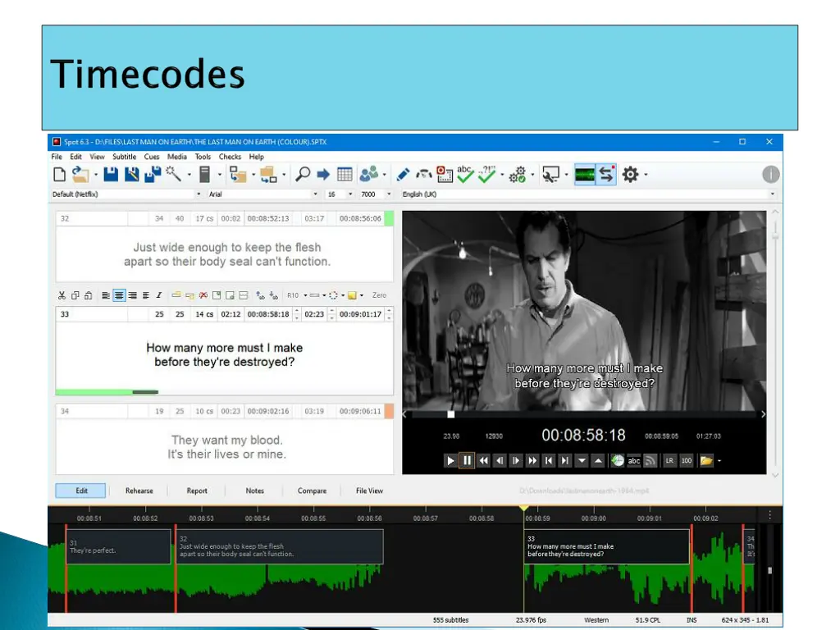Click the rewind button
The image size is (840, 630).
point(484,461)
